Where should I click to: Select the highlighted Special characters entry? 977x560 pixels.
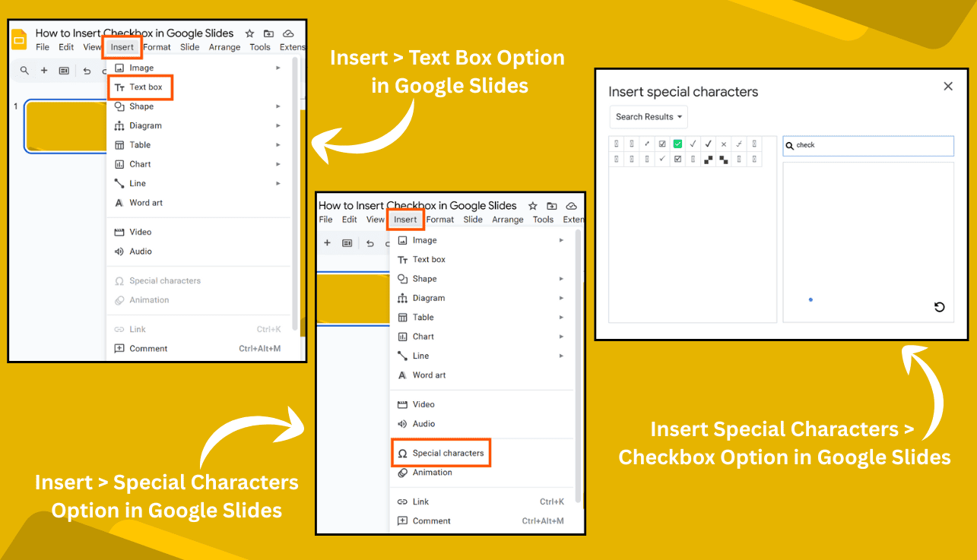point(441,452)
